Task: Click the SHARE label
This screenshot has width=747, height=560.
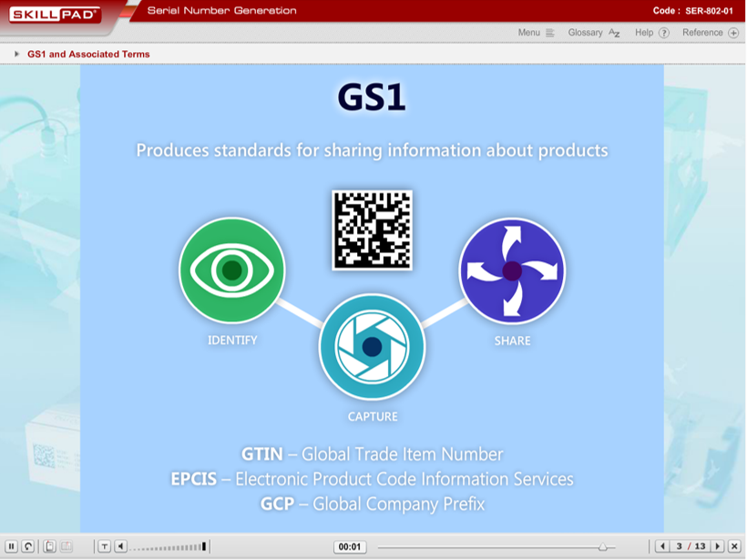Action: tap(512, 341)
